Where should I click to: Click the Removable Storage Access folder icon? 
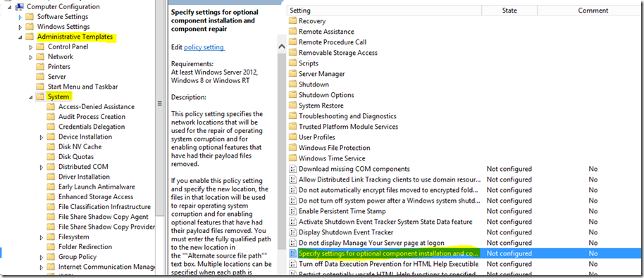click(x=292, y=53)
